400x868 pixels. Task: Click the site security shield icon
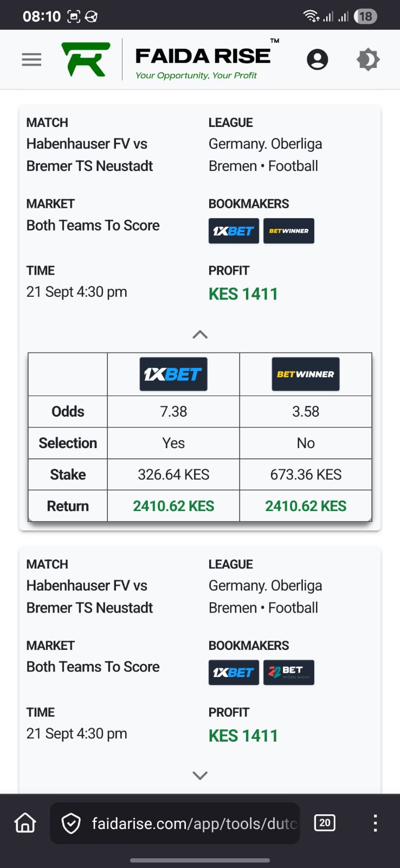point(71,824)
